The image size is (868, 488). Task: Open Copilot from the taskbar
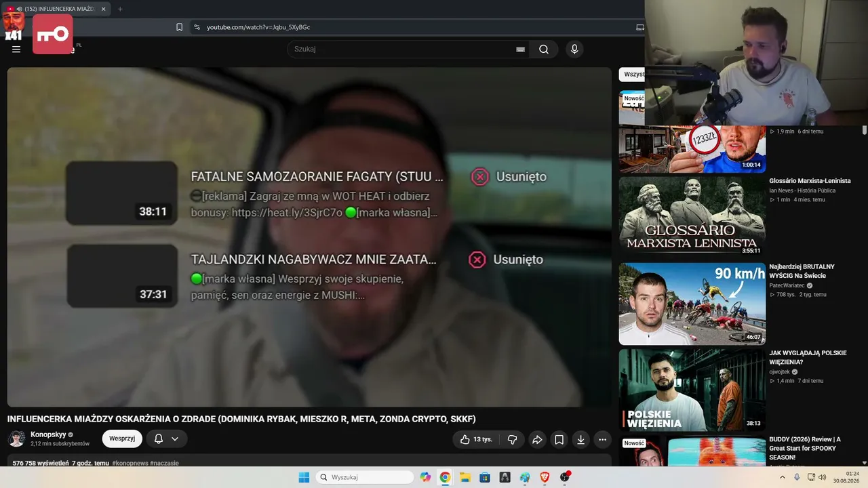coord(425,477)
